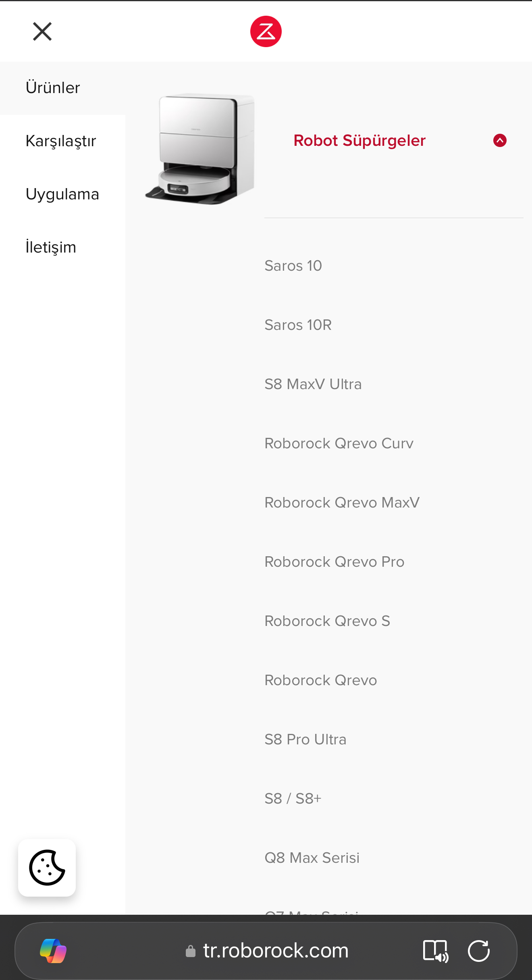Click the tr.roborock.com address field
532x980 pixels.
point(267,951)
